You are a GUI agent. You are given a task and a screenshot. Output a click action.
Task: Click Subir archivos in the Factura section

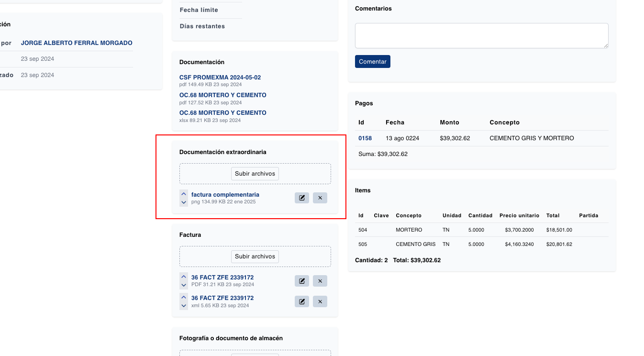255,256
